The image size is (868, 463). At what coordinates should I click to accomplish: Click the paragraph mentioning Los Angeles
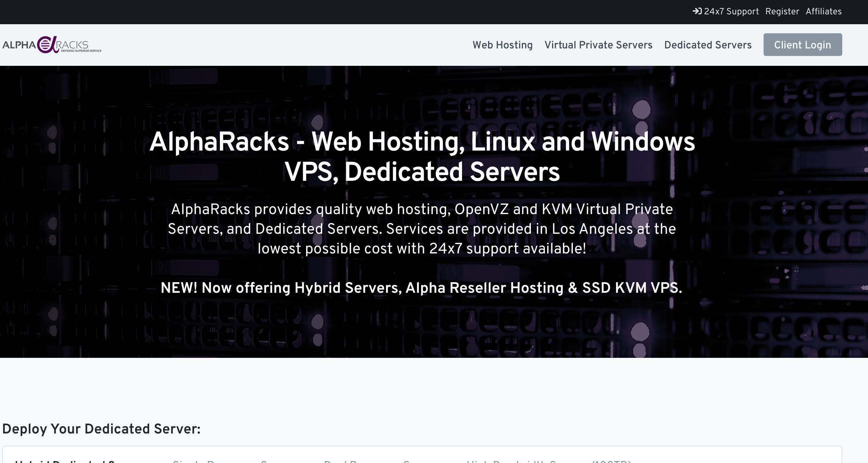point(422,229)
